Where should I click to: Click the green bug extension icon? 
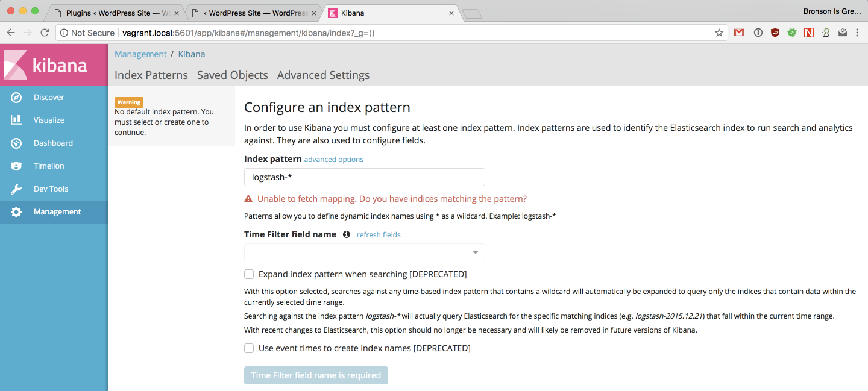(792, 33)
